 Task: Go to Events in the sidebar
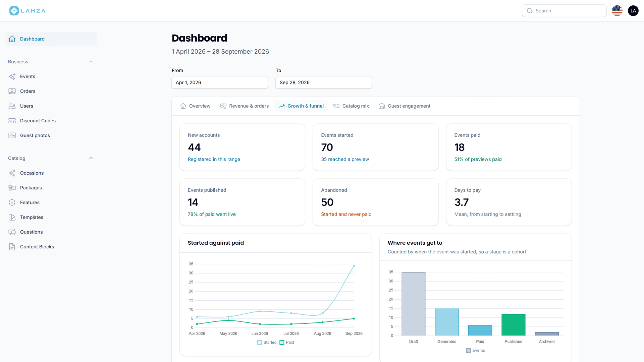51,76
